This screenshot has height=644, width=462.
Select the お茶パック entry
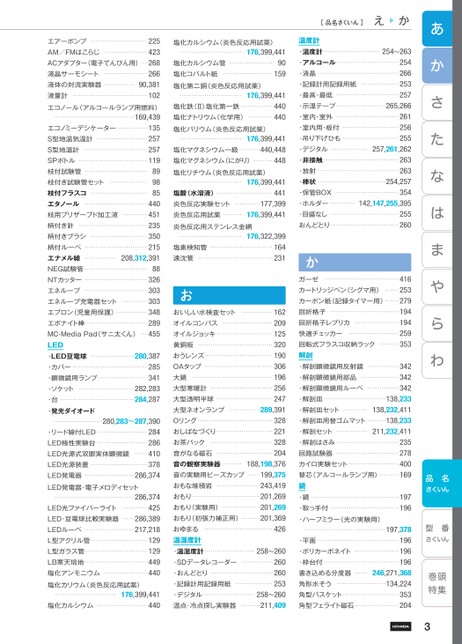(x=229, y=442)
